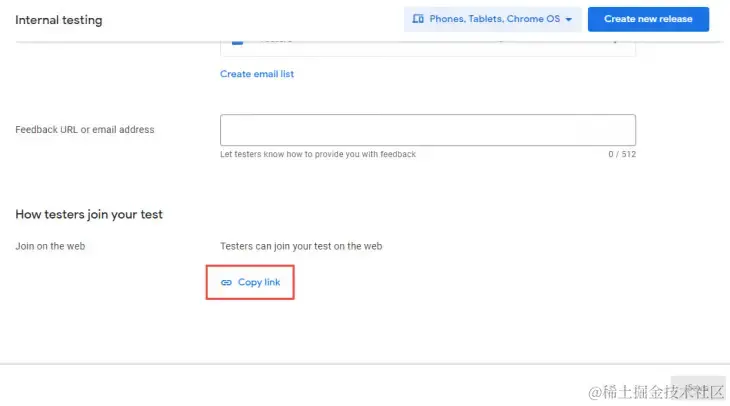Click the devices icon in the form factor selector

418,19
